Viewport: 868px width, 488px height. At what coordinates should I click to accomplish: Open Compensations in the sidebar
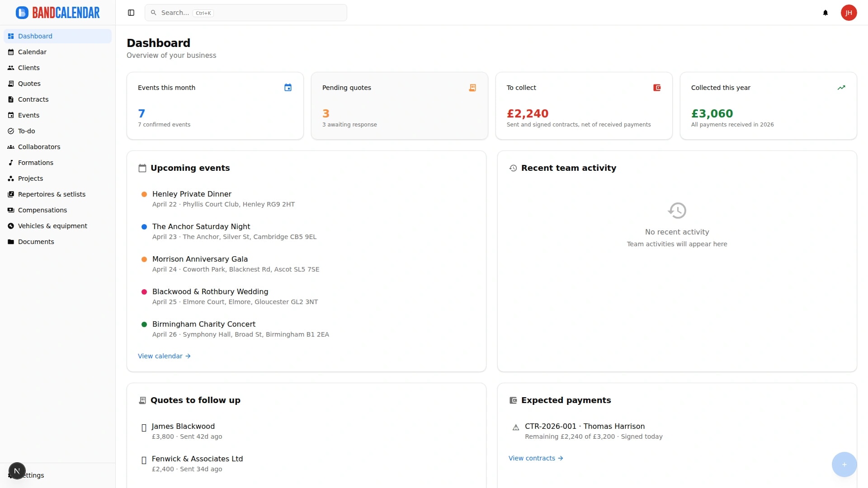pyautogui.click(x=57, y=210)
